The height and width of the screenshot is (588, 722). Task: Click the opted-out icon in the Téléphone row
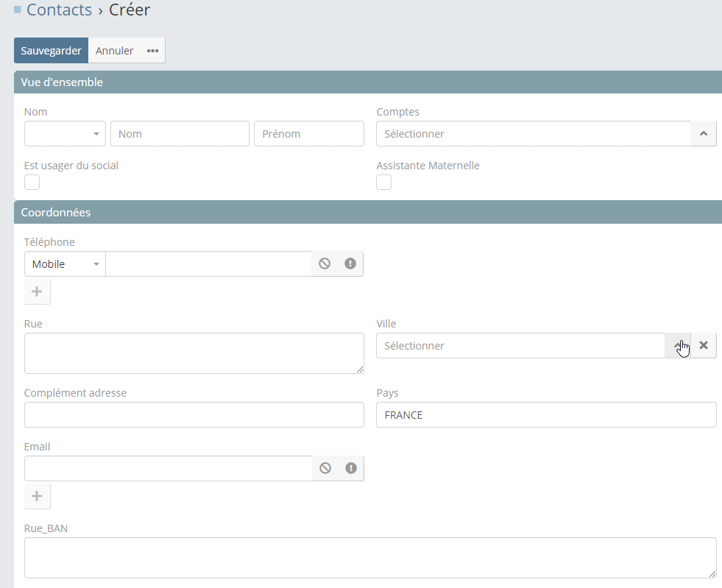325,263
